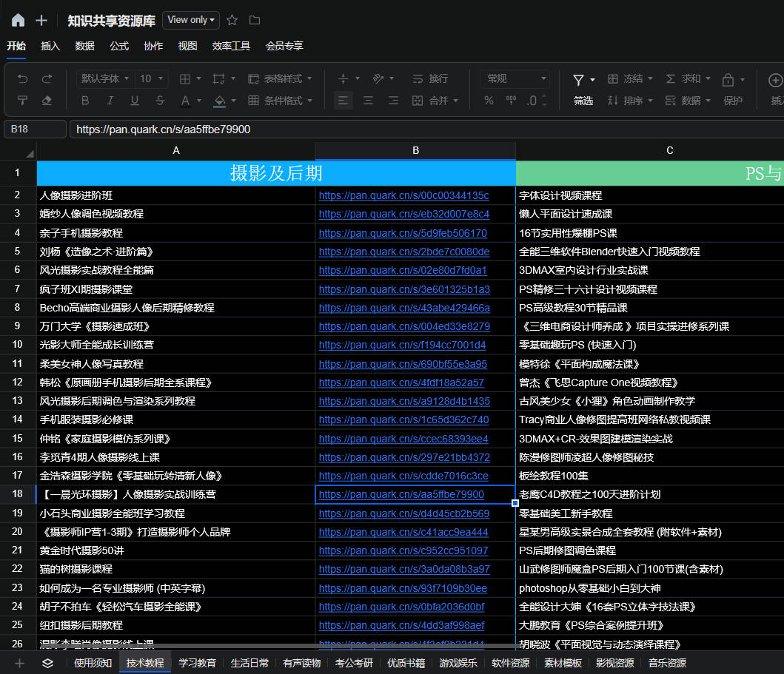
Task: Toggle strikethrough formatting
Action: 160,101
